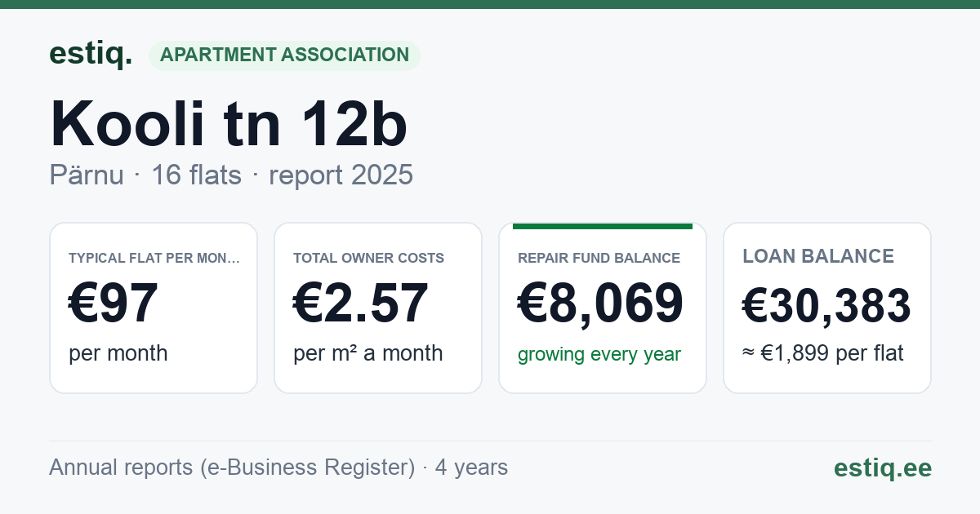The width and height of the screenshot is (980, 514).
Task: Open the estiq.ee link
Action: pos(883,467)
